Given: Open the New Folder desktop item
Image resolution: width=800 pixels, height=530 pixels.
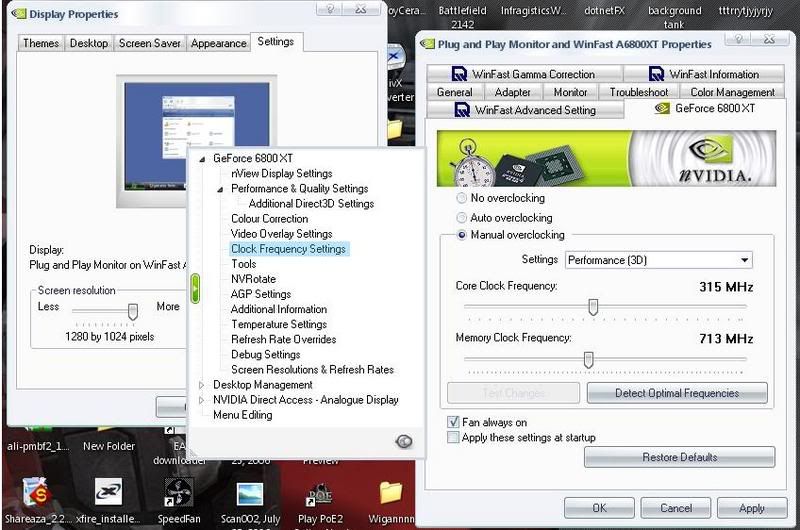Looking at the screenshot, I should (109, 446).
